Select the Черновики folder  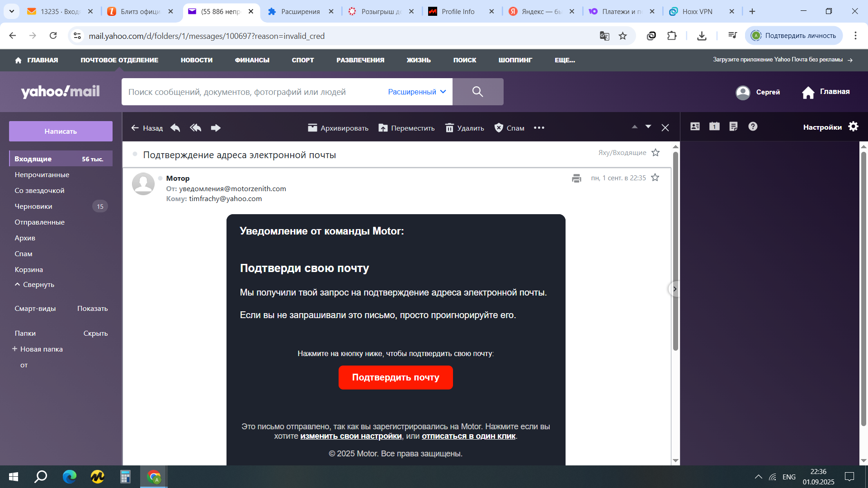(33, 206)
